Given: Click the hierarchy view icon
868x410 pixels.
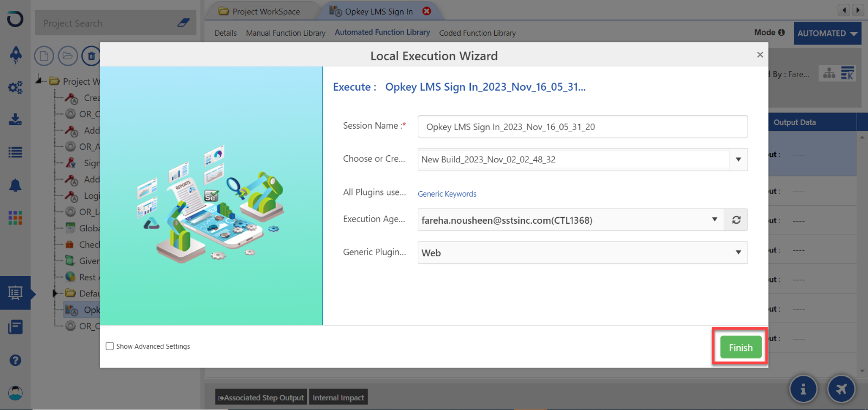Looking at the screenshot, I should click(x=829, y=73).
